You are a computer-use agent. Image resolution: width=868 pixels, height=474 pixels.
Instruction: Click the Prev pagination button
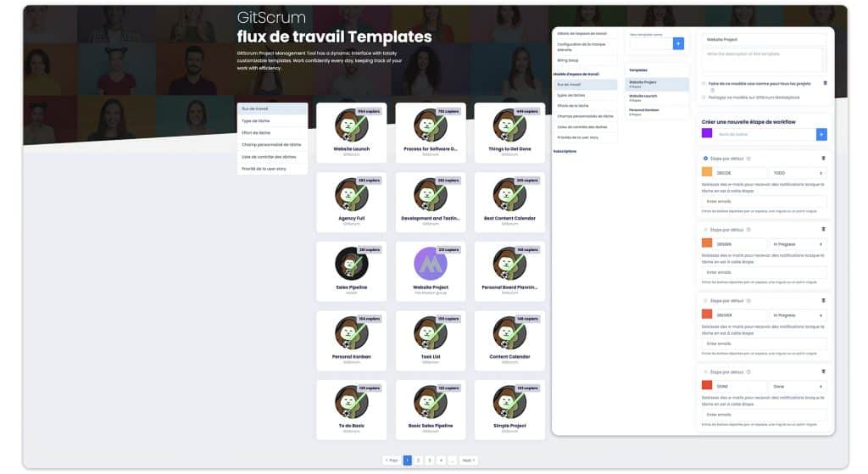(x=392, y=460)
